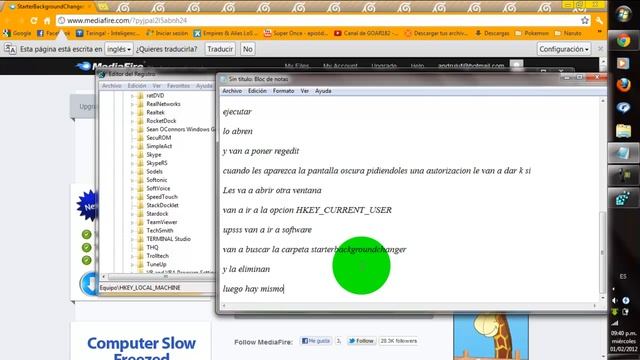Open the Taringa bookmark
The height and width of the screenshot is (360, 640).
[x=108, y=33]
